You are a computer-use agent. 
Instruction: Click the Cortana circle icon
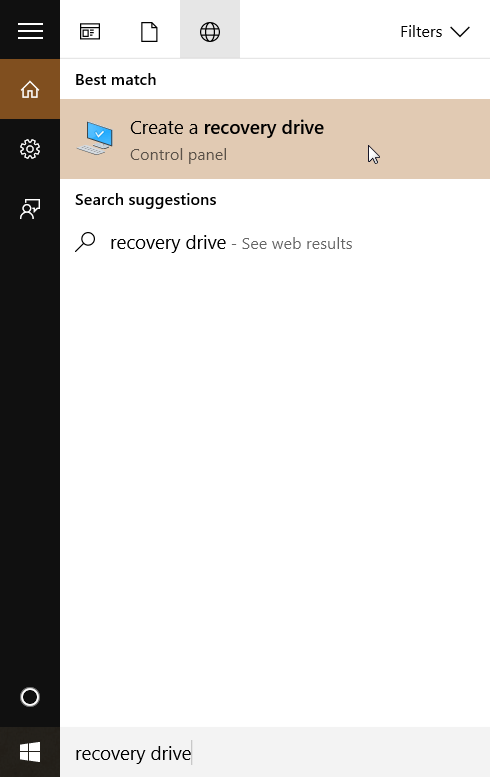pyautogui.click(x=30, y=697)
